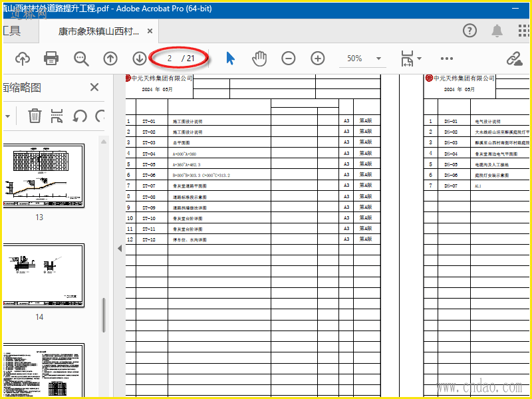Click the share link cloud icon
This screenshot has height=399, width=532.
tap(514, 59)
